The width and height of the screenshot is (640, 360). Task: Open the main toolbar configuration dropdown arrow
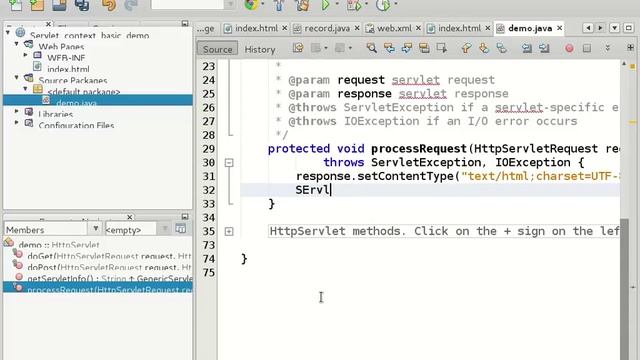click(x=230, y=4)
